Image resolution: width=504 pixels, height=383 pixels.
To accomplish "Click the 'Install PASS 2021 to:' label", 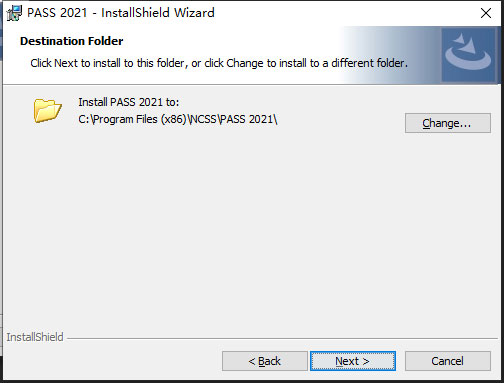I will (129, 102).
